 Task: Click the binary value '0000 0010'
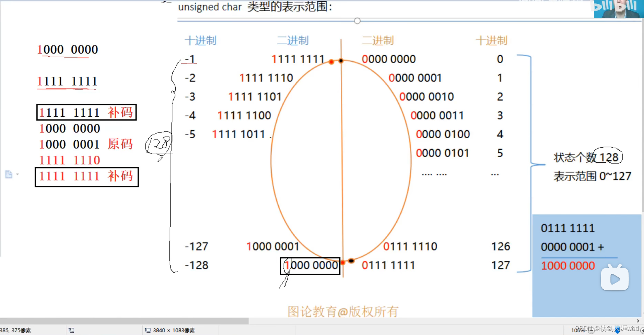(426, 97)
